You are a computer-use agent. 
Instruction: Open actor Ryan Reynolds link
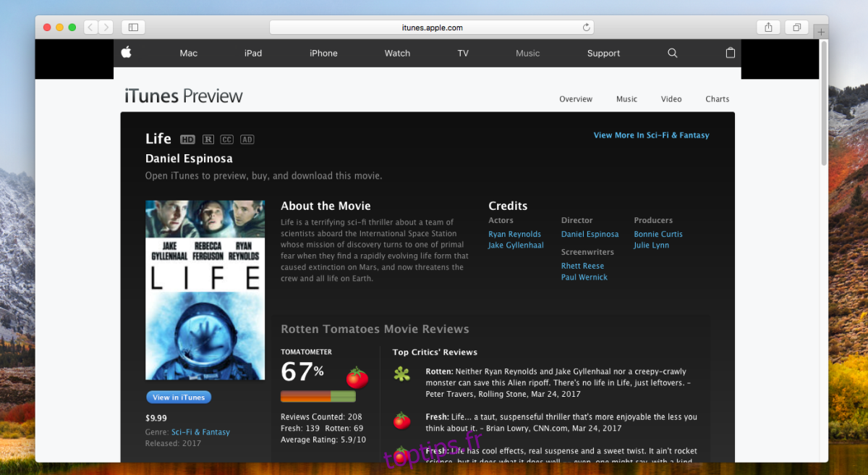tap(514, 234)
